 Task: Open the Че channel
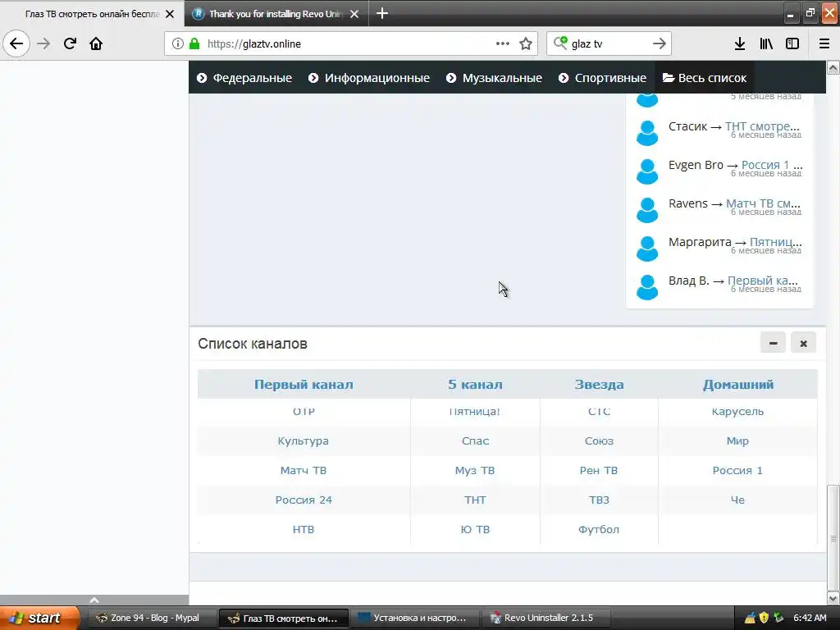click(x=737, y=500)
